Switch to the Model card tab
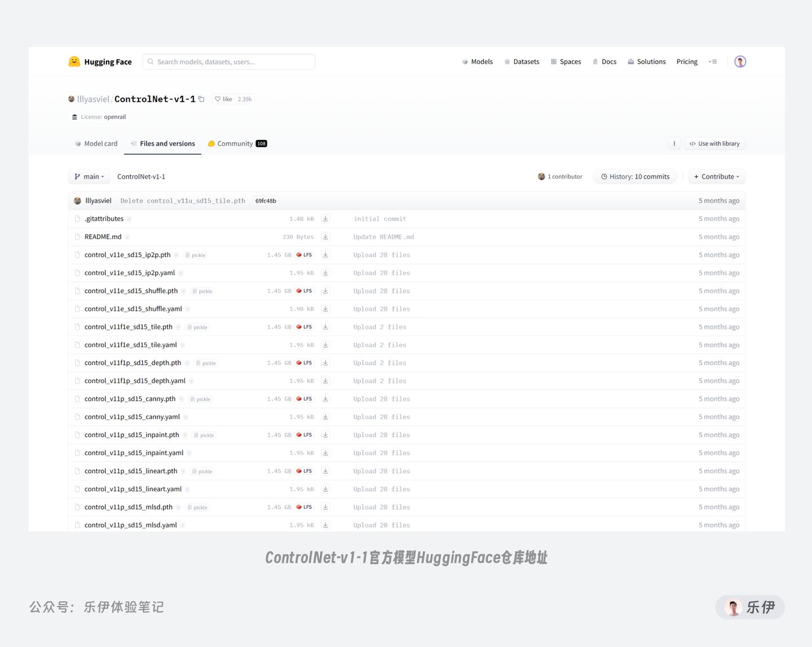812x647 pixels. click(x=95, y=143)
